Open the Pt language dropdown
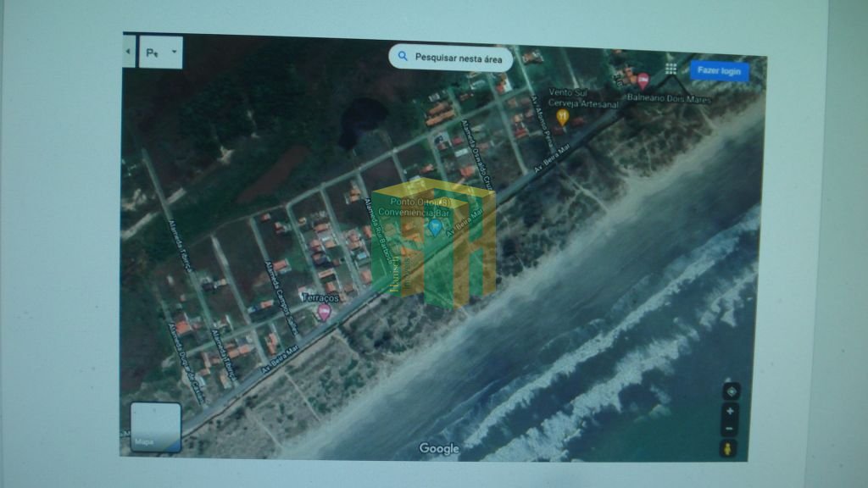This screenshot has width=868, height=488. (160, 52)
